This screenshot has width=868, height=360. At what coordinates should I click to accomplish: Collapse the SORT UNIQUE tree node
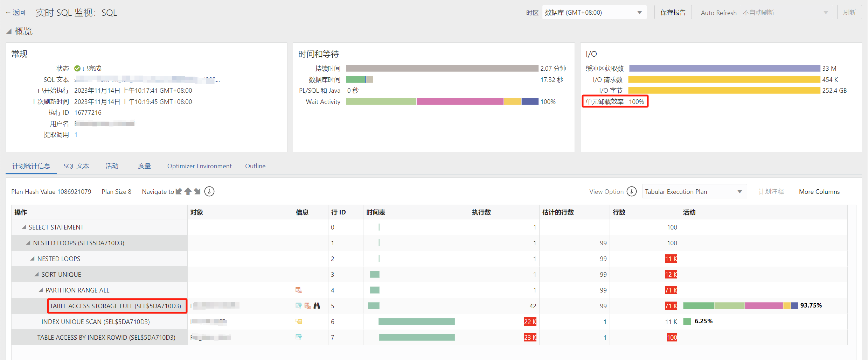pyautogui.click(x=36, y=274)
